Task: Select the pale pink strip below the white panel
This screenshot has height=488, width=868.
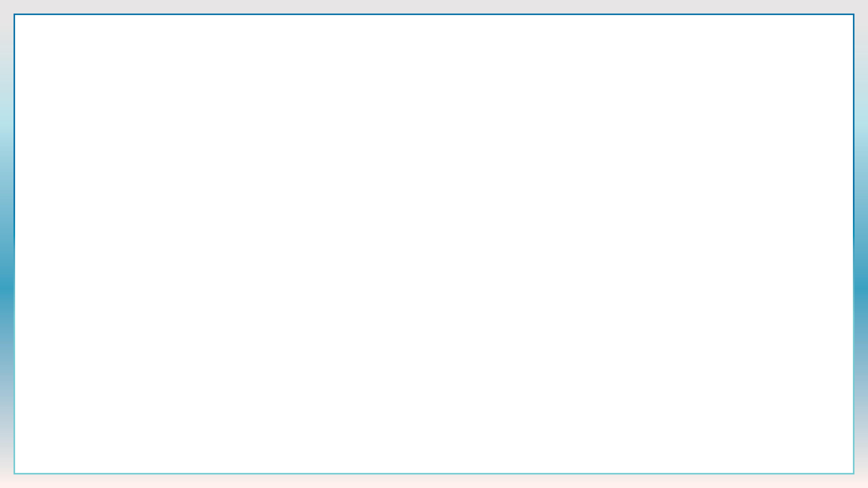Action: pyautogui.click(x=434, y=481)
